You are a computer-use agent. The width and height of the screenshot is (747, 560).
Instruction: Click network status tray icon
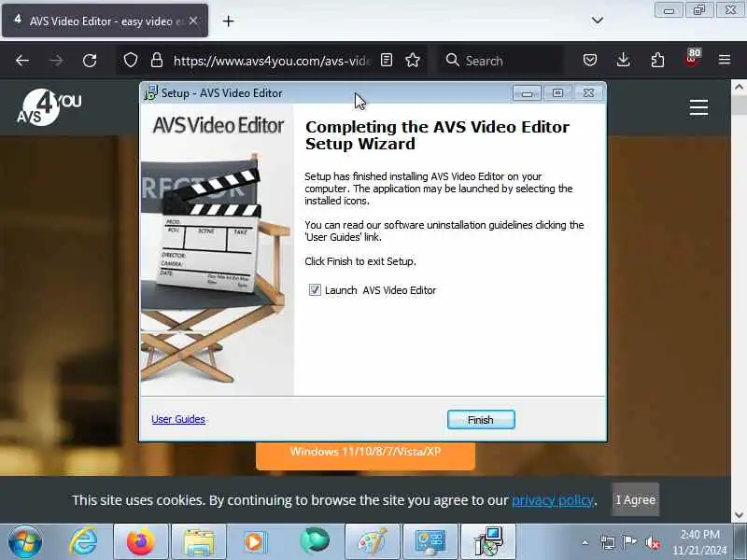(608, 542)
